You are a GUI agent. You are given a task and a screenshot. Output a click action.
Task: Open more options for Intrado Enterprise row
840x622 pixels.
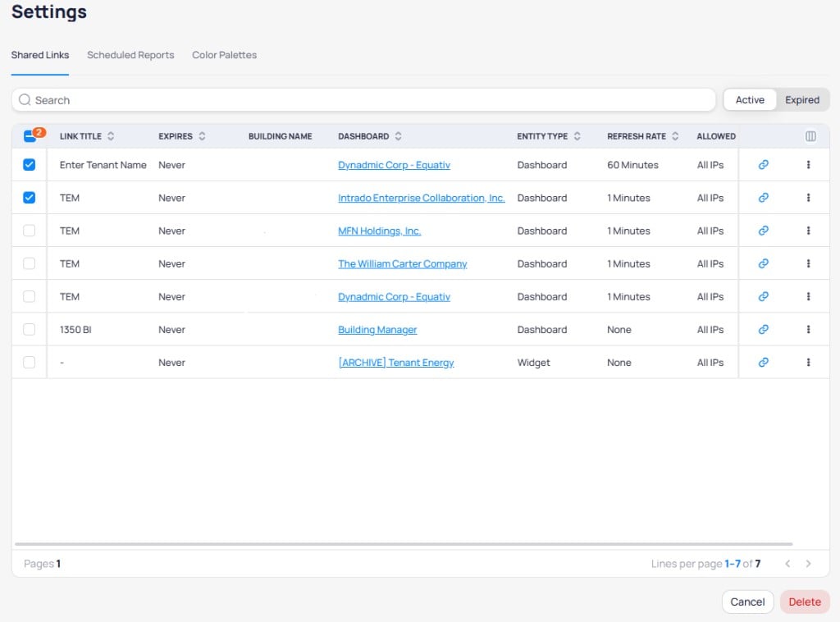click(x=808, y=198)
